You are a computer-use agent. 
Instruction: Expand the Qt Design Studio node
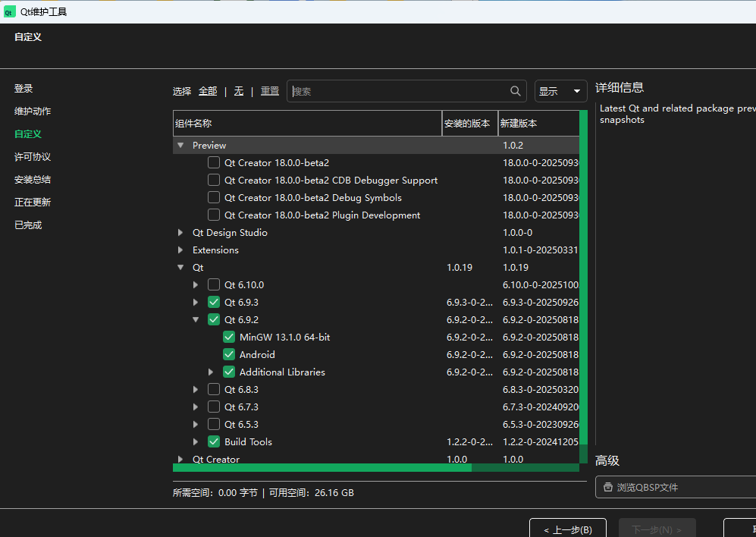click(x=180, y=233)
